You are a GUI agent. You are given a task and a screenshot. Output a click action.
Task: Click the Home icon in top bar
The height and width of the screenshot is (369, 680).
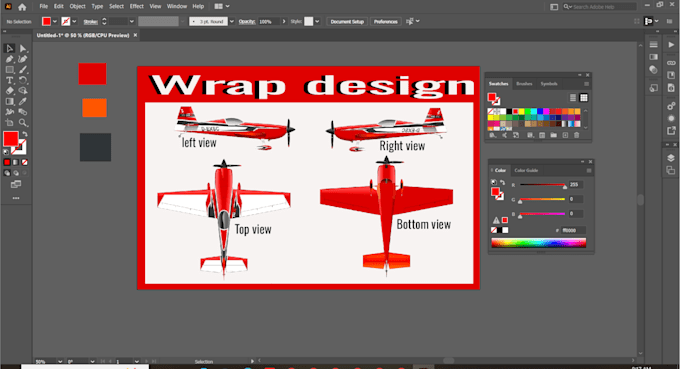(22, 7)
